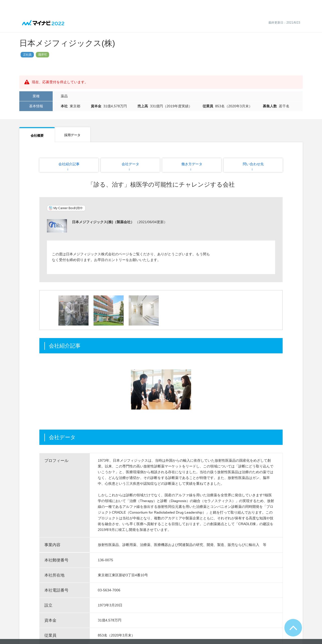Click the 基本情報 header cell
Screen dimensions: 322x644
pyautogui.click(x=36, y=106)
